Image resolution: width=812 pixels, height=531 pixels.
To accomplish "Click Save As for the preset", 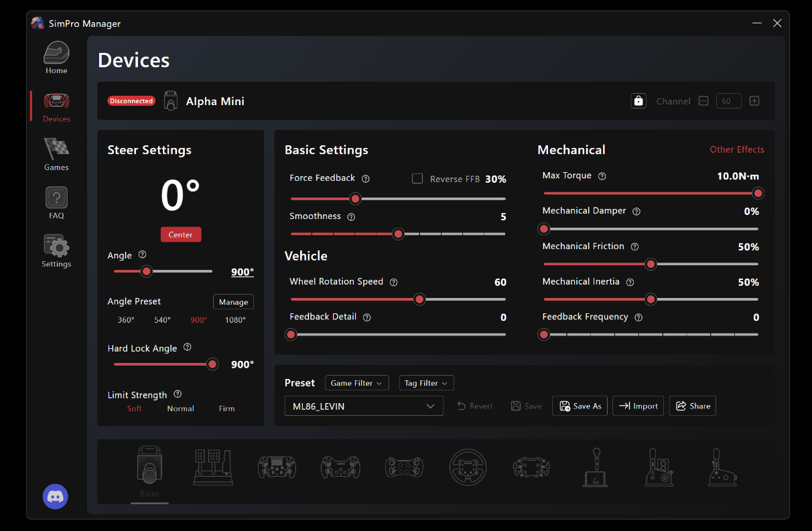I will (580, 406).
